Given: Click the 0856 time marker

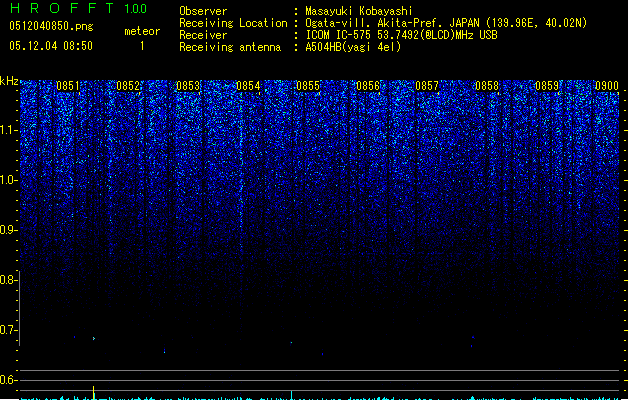Looking at the screenshot, I should click(368, 86).
